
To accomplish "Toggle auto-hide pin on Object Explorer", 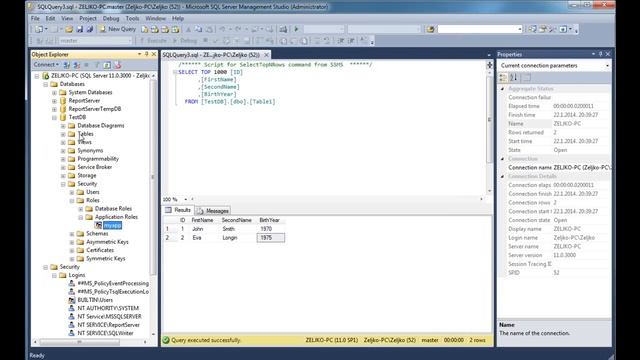I will tap(146, 54).
